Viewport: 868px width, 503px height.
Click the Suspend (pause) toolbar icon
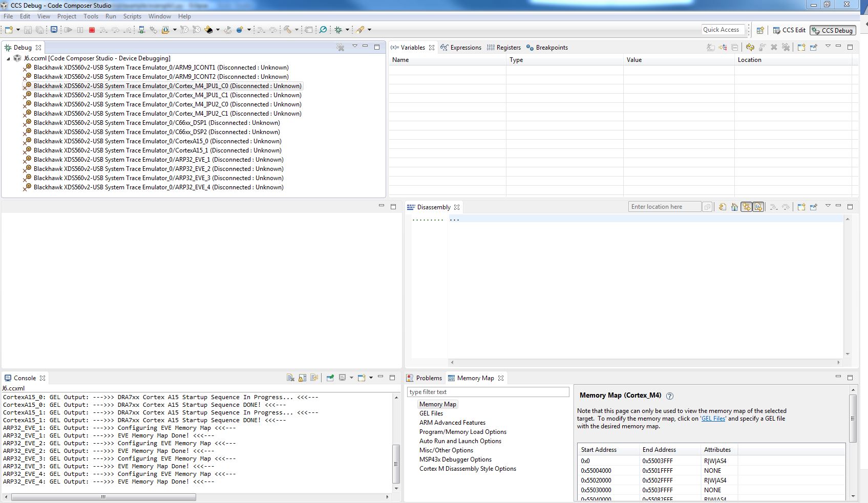(x=80, y=30)
